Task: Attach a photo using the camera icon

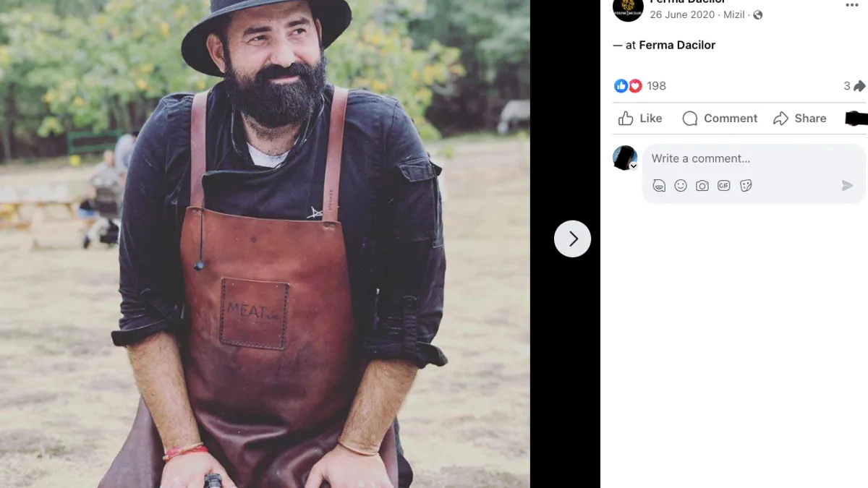Action: coord(702,186)
